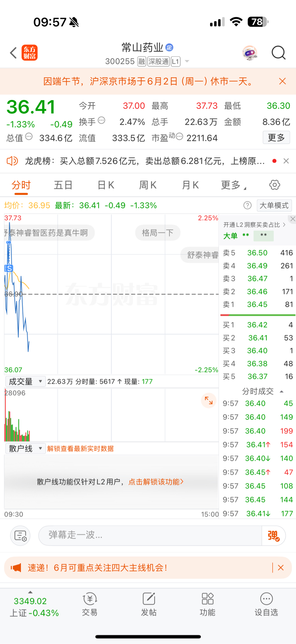Click 点击解锁该功能 link
296x644 pixels.
[156, 482]
